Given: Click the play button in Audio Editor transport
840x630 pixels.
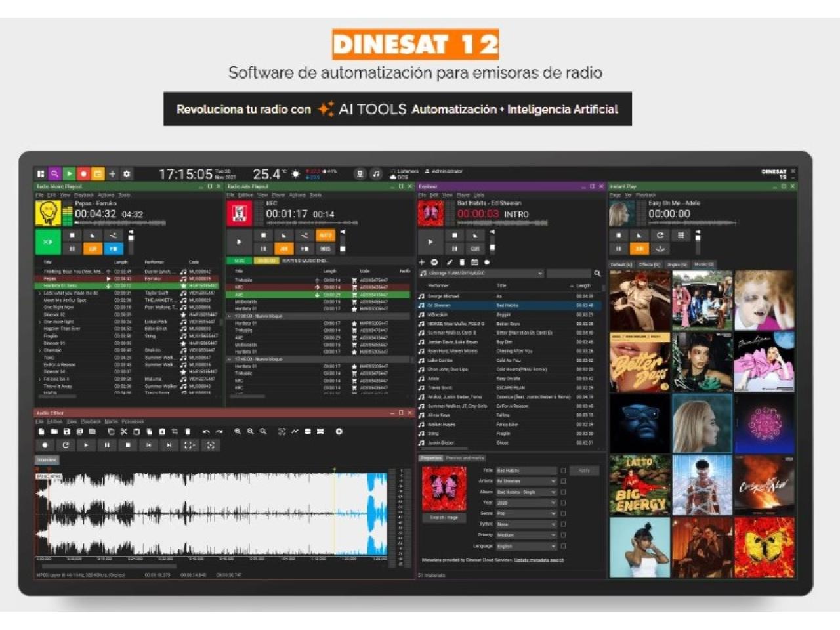Looking at the screenshot, I should click(x=86, y=445).
